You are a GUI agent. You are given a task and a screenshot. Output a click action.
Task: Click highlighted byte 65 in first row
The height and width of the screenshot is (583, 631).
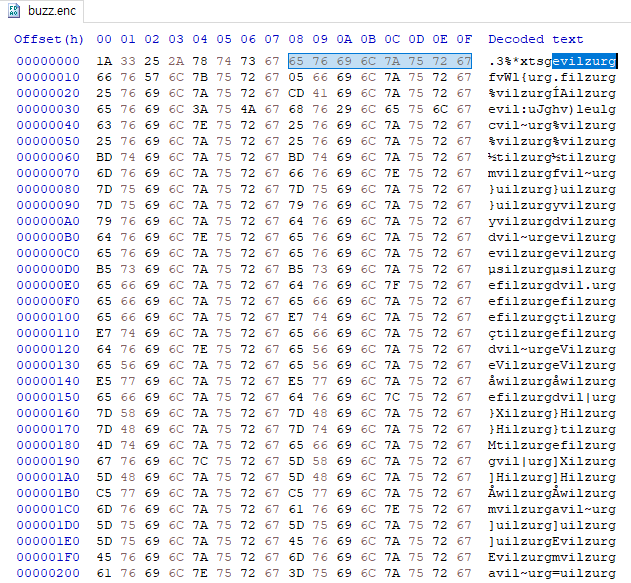tap(296, 61)
